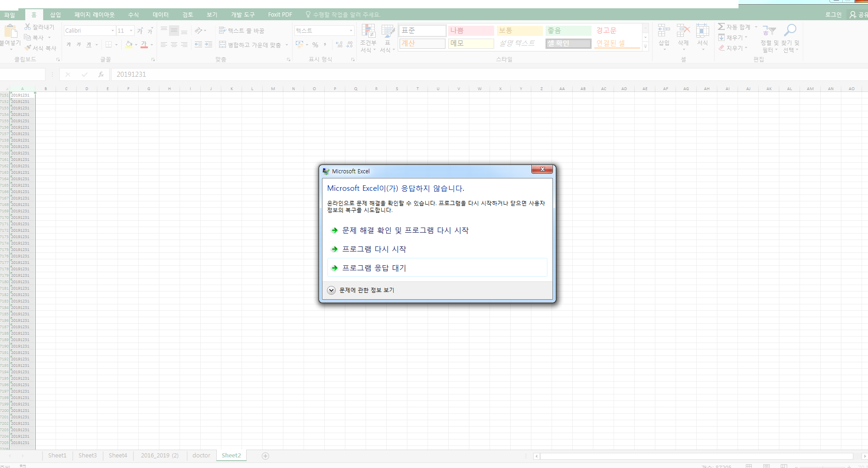Open the fill color dropdown arrow

point(136,45)
